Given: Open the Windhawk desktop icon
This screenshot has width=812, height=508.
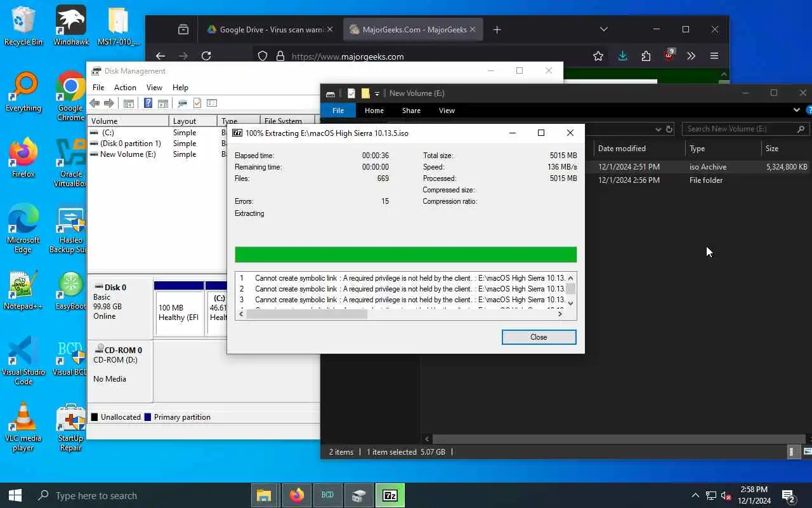Looking at the screenshot, I should [x=70, y=27].
